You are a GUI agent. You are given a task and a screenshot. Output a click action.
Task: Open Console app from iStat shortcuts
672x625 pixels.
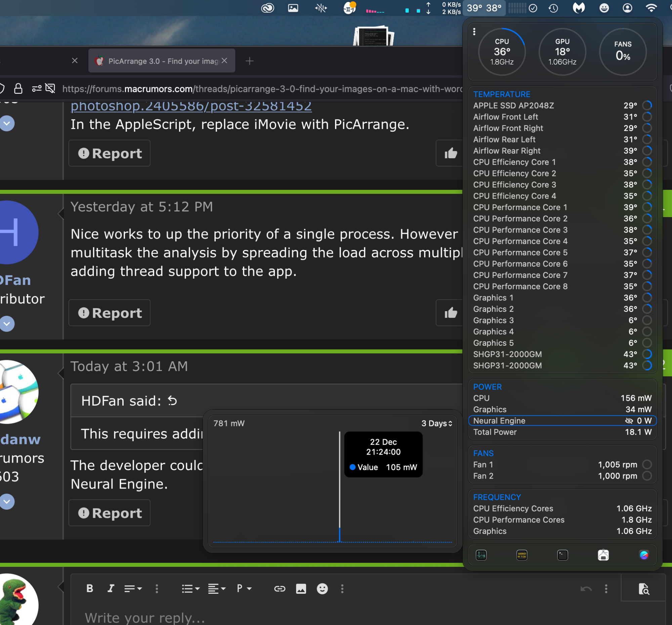pyautogui.click(x=521, y=555)
